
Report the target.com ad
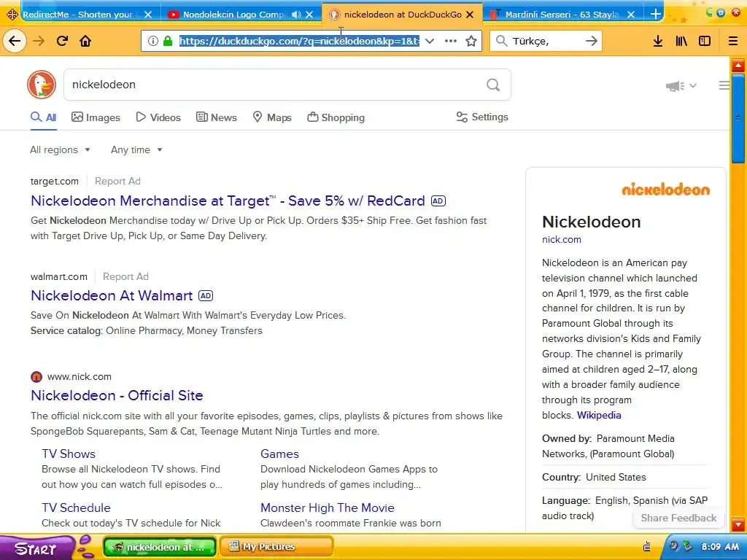click(117, 182)
